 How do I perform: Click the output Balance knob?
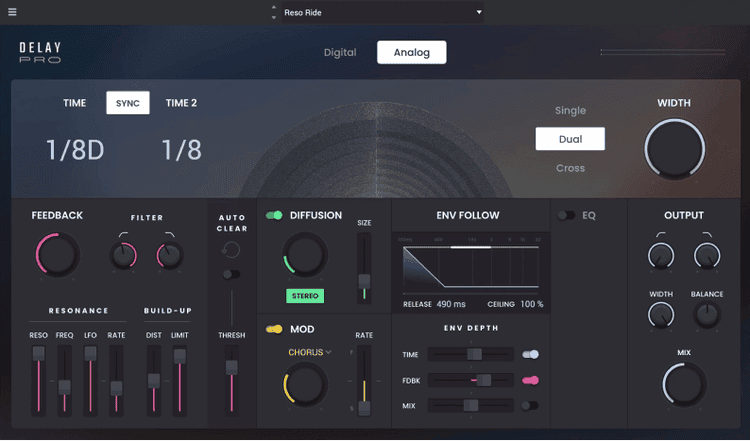(x=707, y=316)
